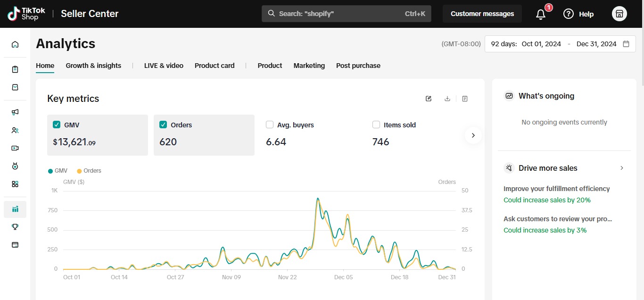Open 'Improve your fulfillment efficiency' suggestion
The height and width of the screenshot is (300, 644).
point(557,189)
